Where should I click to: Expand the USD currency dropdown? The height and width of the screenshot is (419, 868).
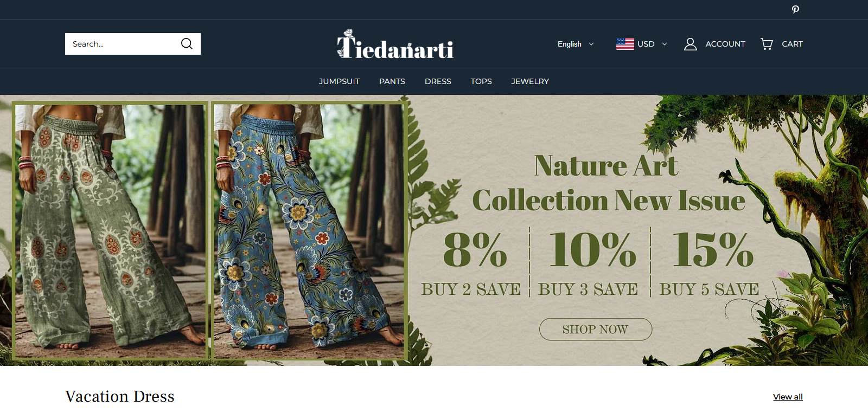pos(642,44)
